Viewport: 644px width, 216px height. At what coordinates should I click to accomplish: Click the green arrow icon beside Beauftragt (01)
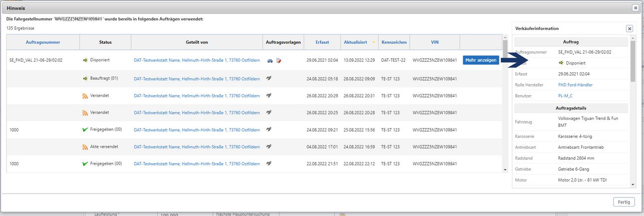[85, 79]
